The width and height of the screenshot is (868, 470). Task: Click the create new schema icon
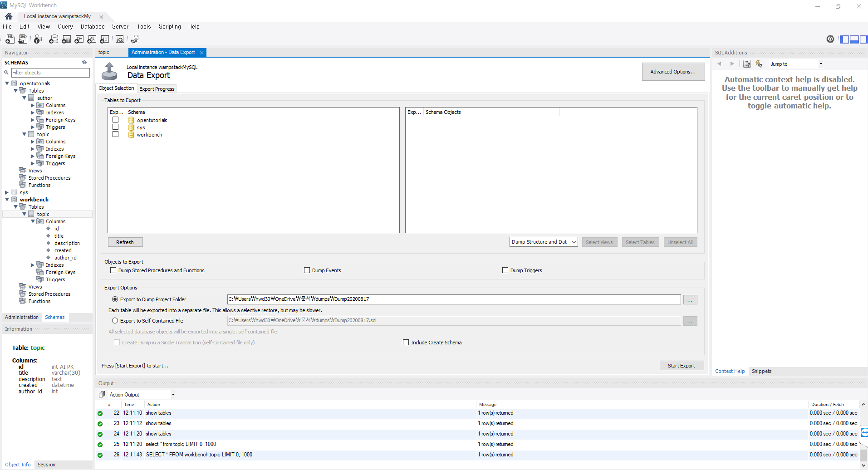pos(54,39)
